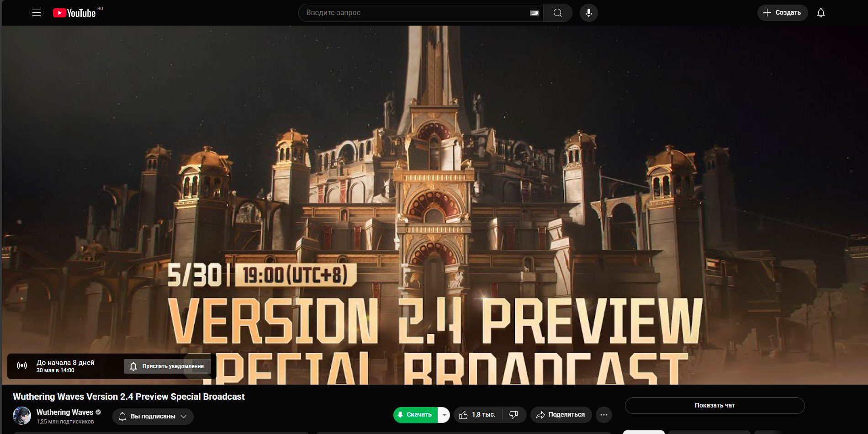This screenshot has height=434, width=868.
Task: Start voice search with microphone
Action: click(589, 13)
